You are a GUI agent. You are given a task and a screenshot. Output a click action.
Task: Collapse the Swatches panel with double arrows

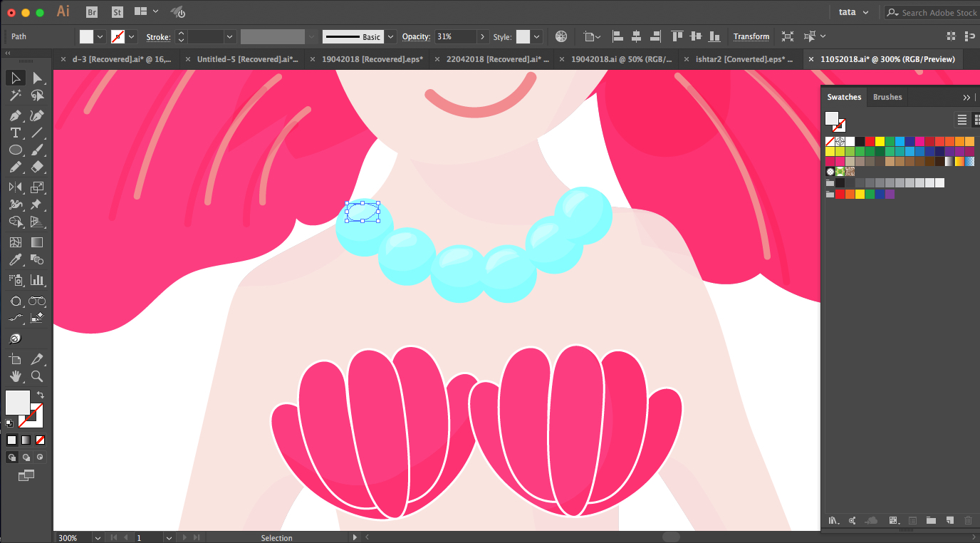coord(966,97)
